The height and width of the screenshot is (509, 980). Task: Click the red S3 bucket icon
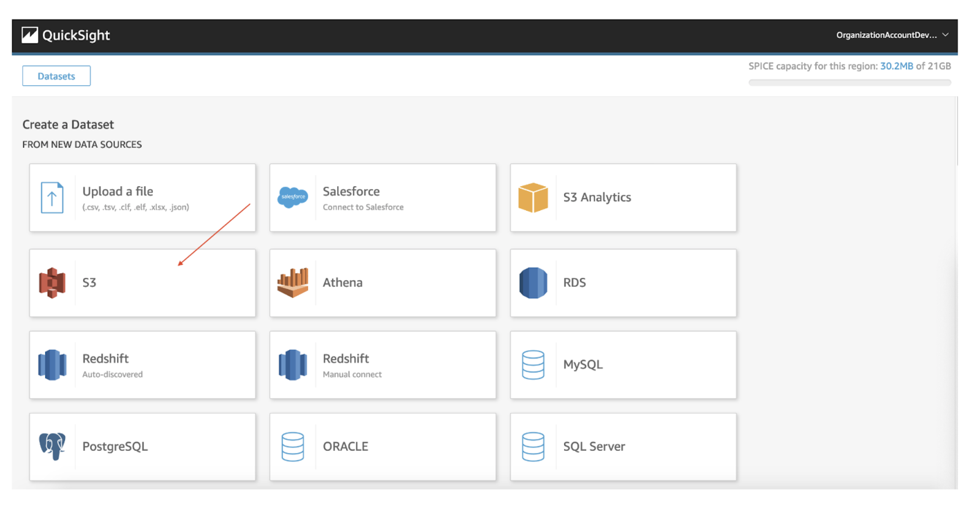pyautogui.click(x=52, y=283)
